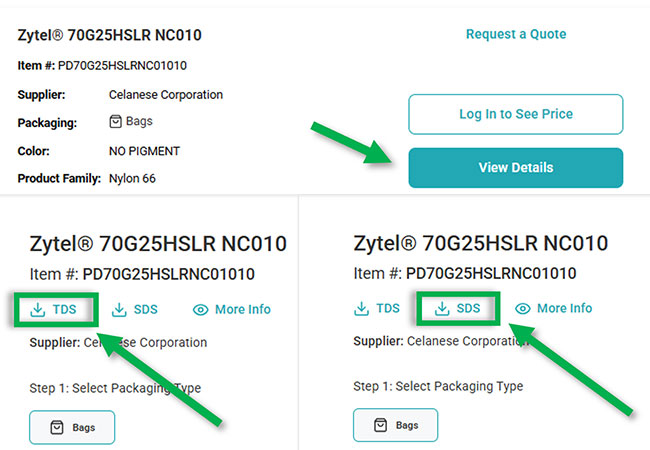Screen dimensions: 650x450
Task: Click TDS download icon in right card
Action: [362, 309]
